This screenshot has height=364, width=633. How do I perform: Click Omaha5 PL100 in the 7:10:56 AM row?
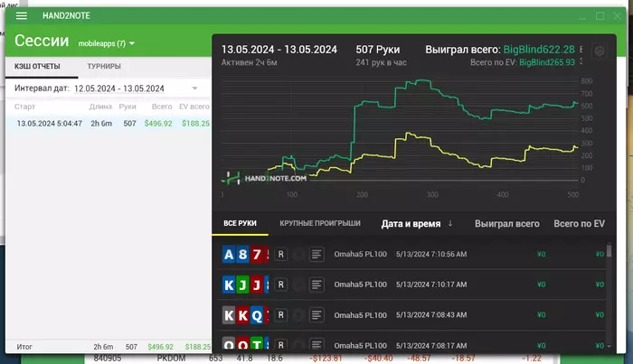[x=361, y=255]
